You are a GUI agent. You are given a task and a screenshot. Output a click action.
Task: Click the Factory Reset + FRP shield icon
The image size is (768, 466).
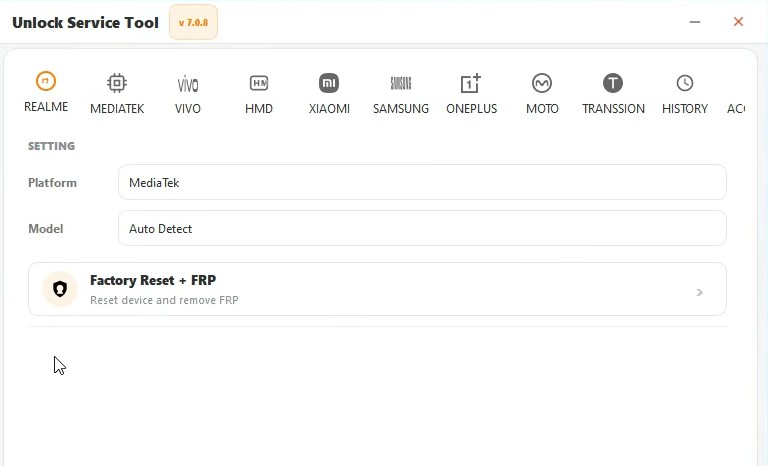(60, 289)
